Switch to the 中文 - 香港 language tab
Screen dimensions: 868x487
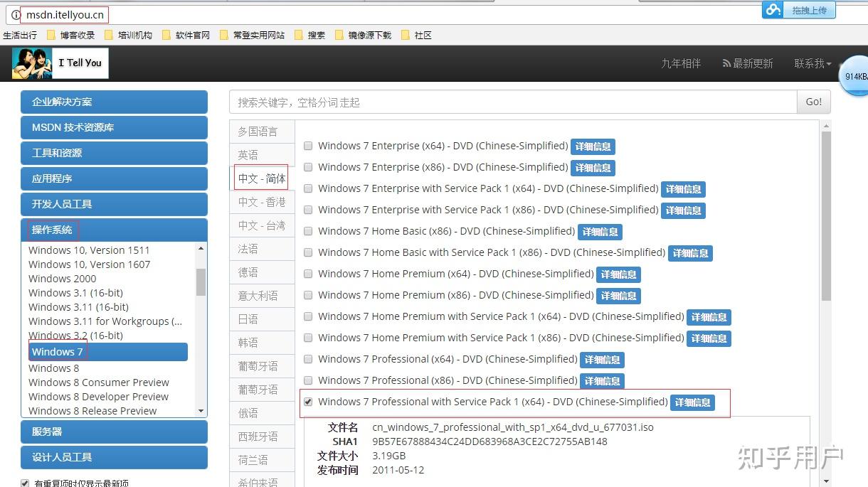pyautogui.click(x=262, y=202)
